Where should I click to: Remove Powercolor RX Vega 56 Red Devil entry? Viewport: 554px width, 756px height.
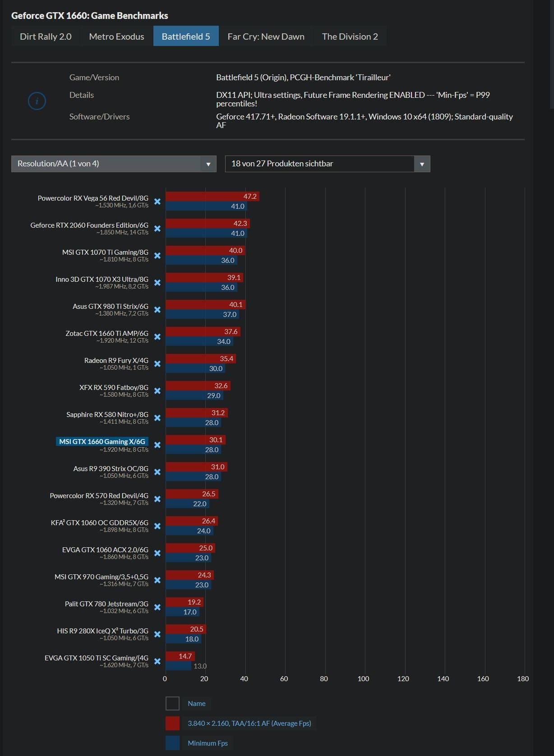click(x=157, y=202)
